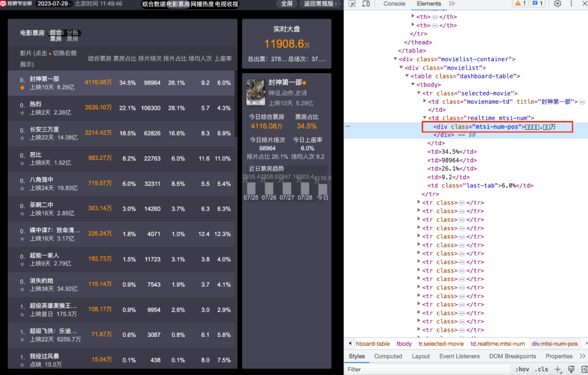The width and height of the screenshot is (588, 375).
Task: Click the 返回常规版 button
Action: (319, 4)
